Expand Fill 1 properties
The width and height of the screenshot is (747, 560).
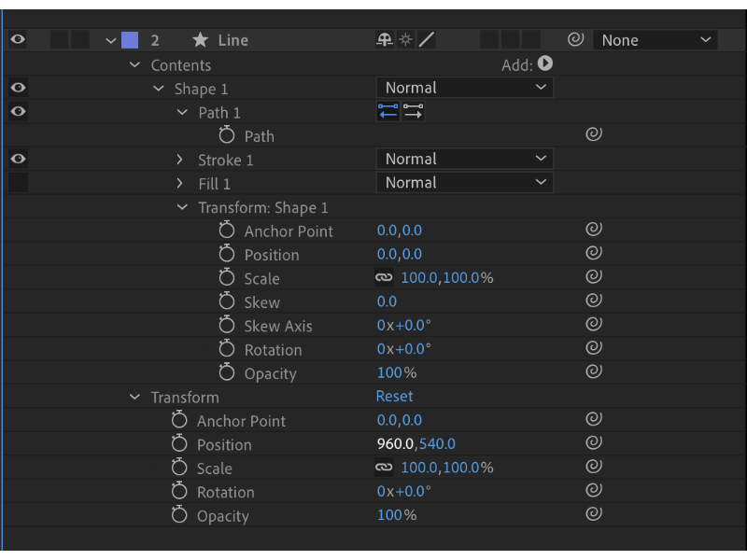tap(179, 183)
